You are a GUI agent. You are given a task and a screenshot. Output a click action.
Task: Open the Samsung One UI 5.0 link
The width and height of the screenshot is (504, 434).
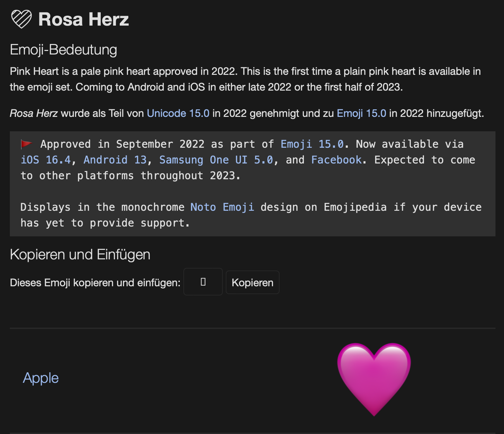(216, 160)
